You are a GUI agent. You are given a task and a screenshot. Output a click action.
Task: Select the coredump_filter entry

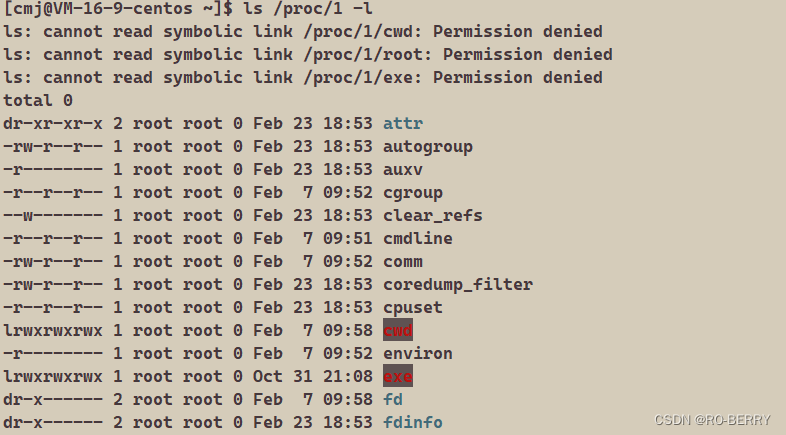pos(457,285)
